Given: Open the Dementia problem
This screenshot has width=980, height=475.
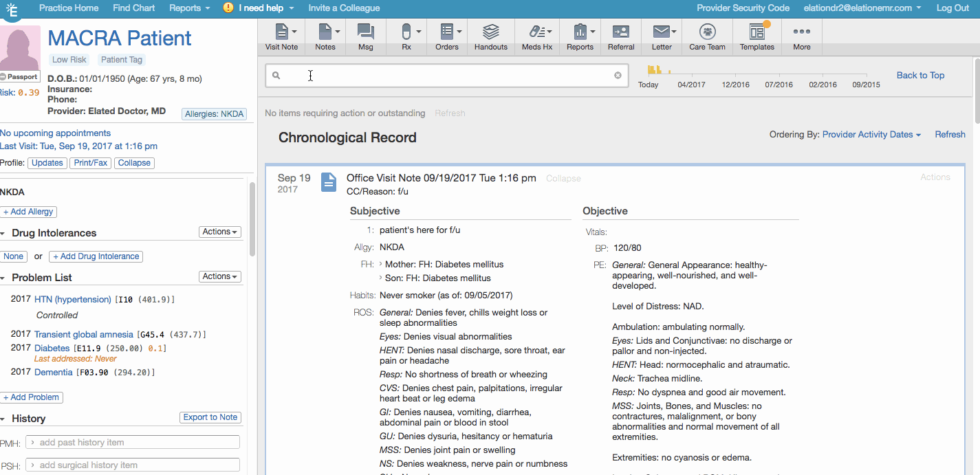Looking at the screenshot, I should [x=54, y=373].
